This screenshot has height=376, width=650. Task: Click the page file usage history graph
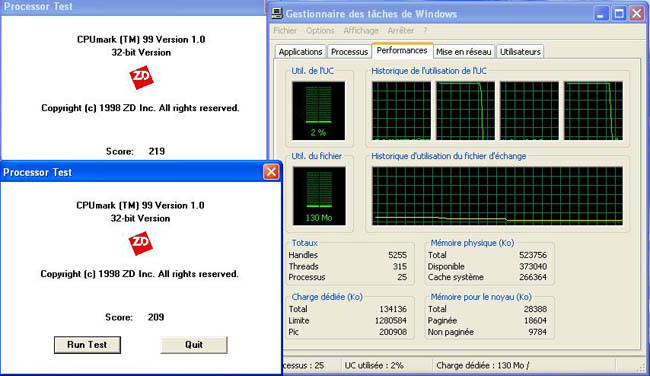click(497, 196)
